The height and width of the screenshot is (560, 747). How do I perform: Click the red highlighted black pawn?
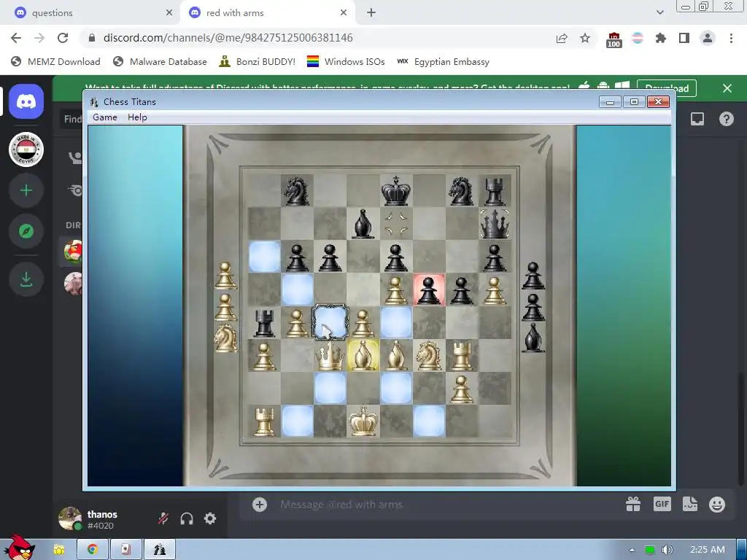429,289
